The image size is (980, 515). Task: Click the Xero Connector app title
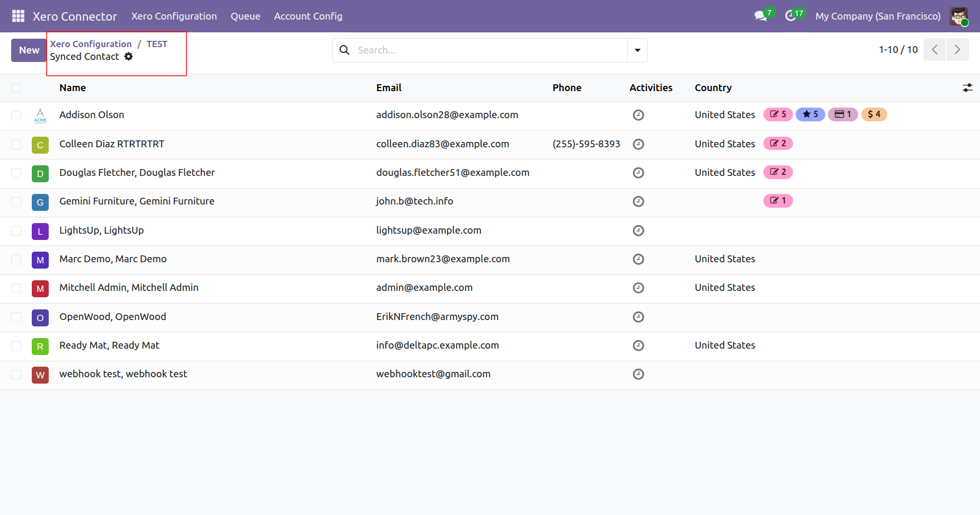click(75, 16)
